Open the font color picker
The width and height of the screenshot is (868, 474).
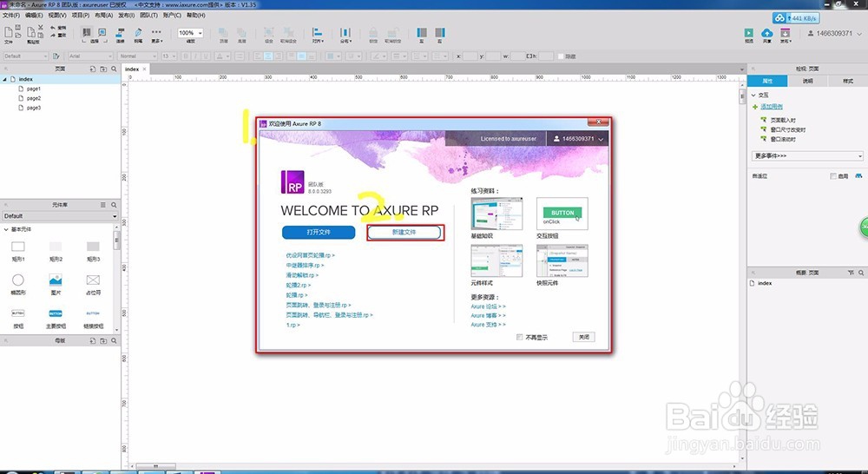[x=222, y=56]
